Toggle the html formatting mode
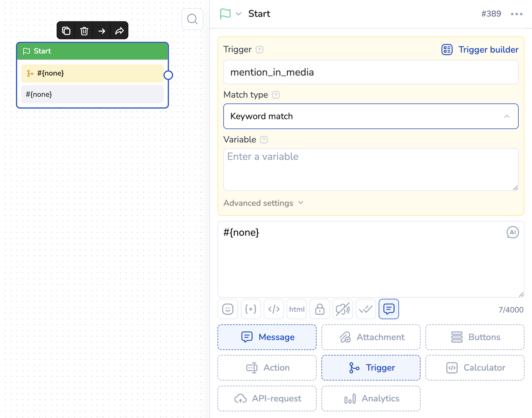 pos(296,309)
